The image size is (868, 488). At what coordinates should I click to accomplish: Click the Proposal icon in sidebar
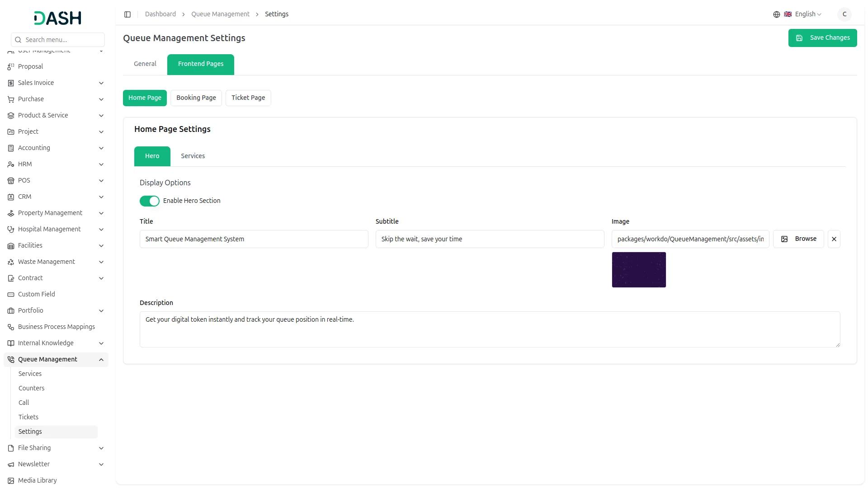click(x=11, y=67)
